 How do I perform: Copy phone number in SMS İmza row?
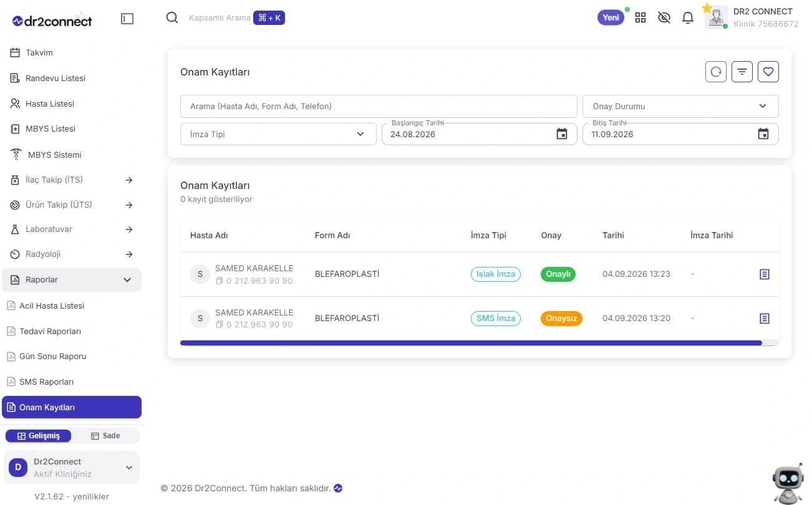click(x=219, y=325)
